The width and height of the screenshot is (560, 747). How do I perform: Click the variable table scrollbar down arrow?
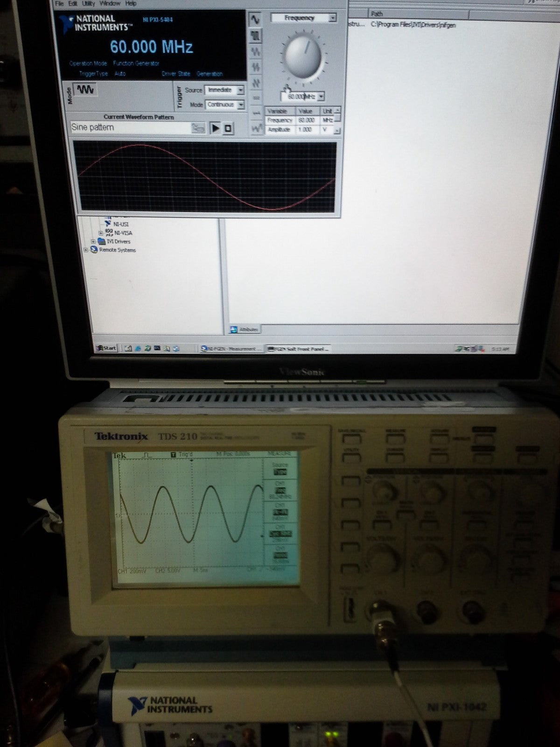(337, 131)
